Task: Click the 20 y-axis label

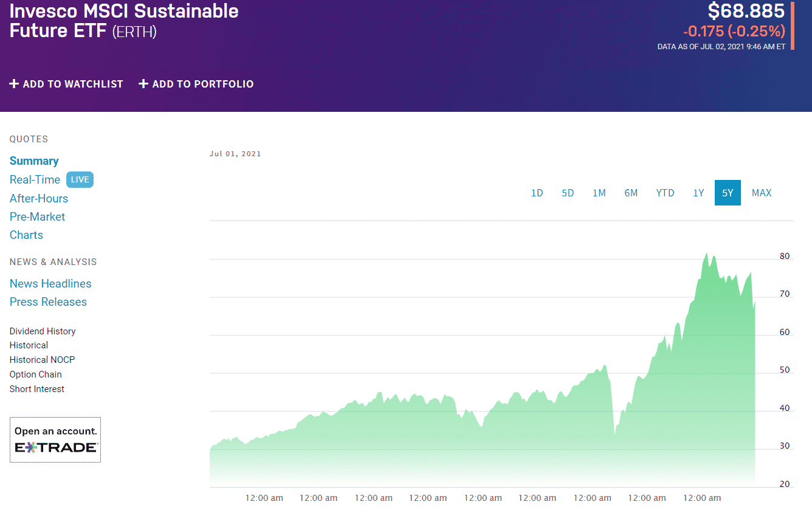Action: [785, 484]
